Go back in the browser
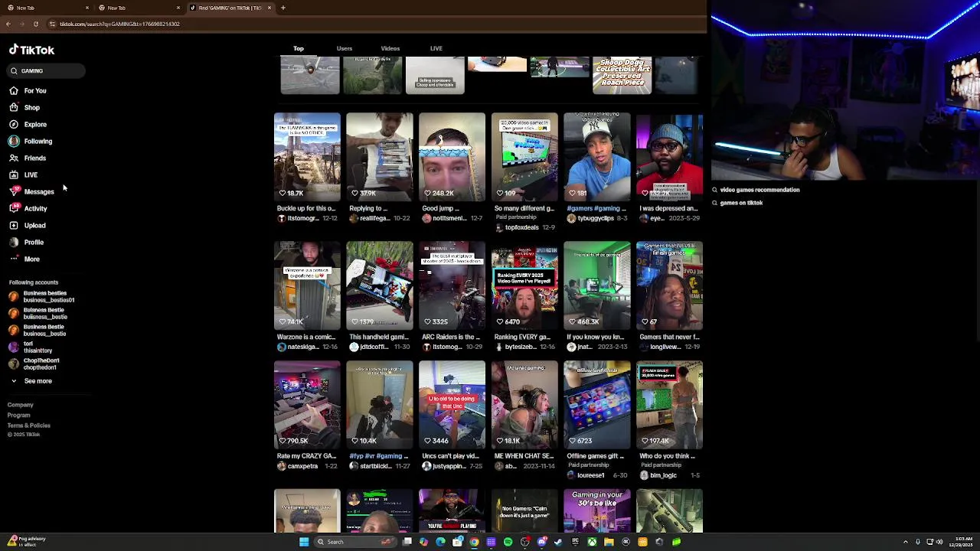This screenshot has height=551, width=980. click(8, 24)
